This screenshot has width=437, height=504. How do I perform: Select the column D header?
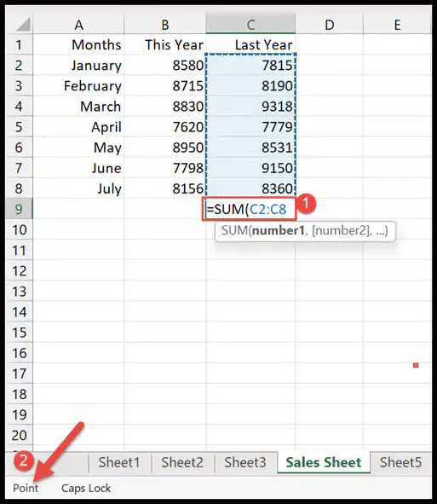pyautogui.click(x=329, y=24)
